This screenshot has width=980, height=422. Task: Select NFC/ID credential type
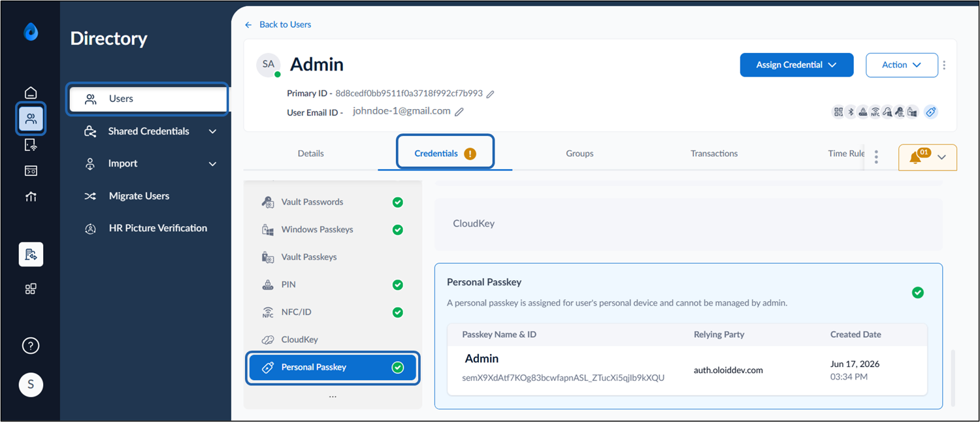pos(333,312)
